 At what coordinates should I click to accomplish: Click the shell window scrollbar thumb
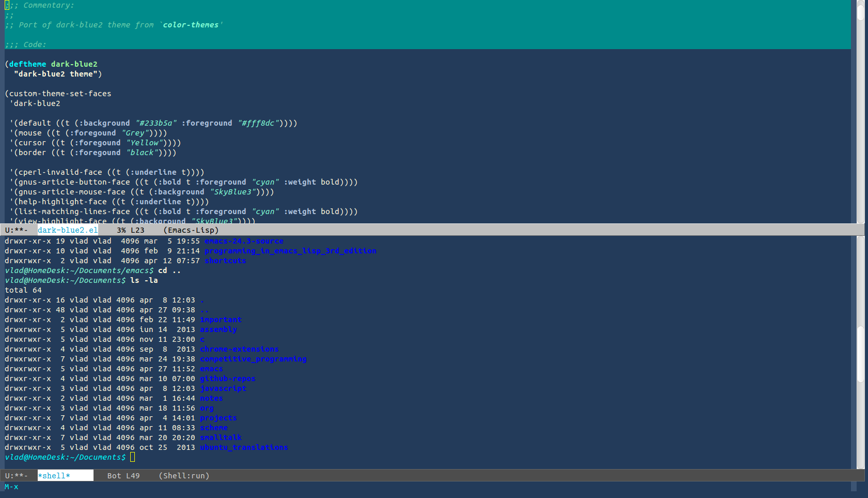pos(861,354)
